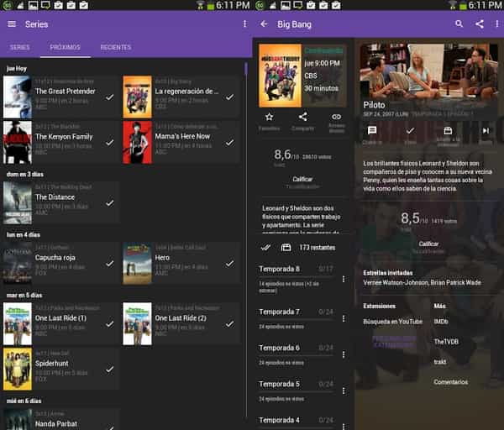Tap the Compartir share icon under poster
This screenshot has height=430, width=504.
click(303, 118)
